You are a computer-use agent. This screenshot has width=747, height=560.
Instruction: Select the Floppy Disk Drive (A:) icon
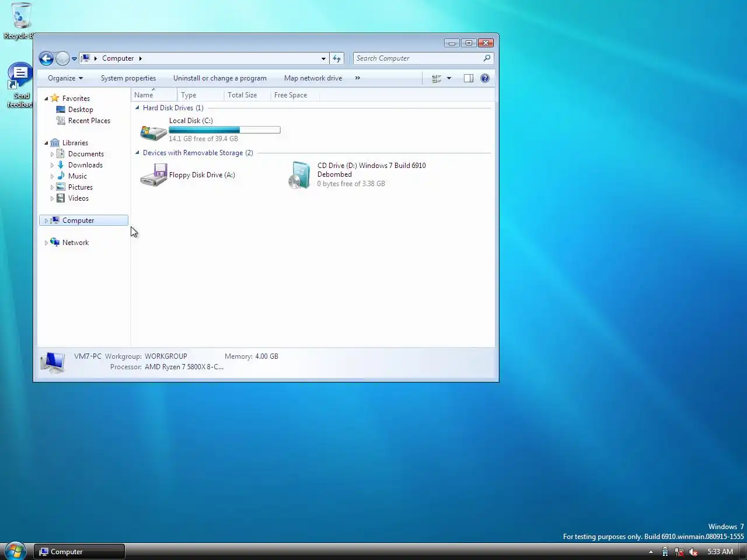click(x=153, y=175)
